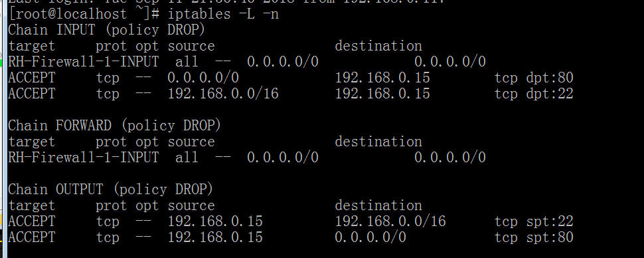
Task: Click the RH-Firewall-1-INPUT target under FORWARD chain
Action: coord(84,157)
